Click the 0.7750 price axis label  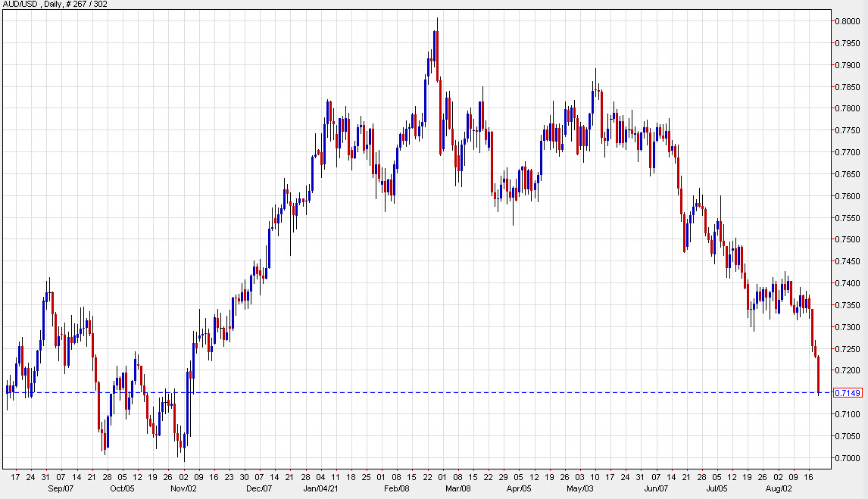[846, 130]
